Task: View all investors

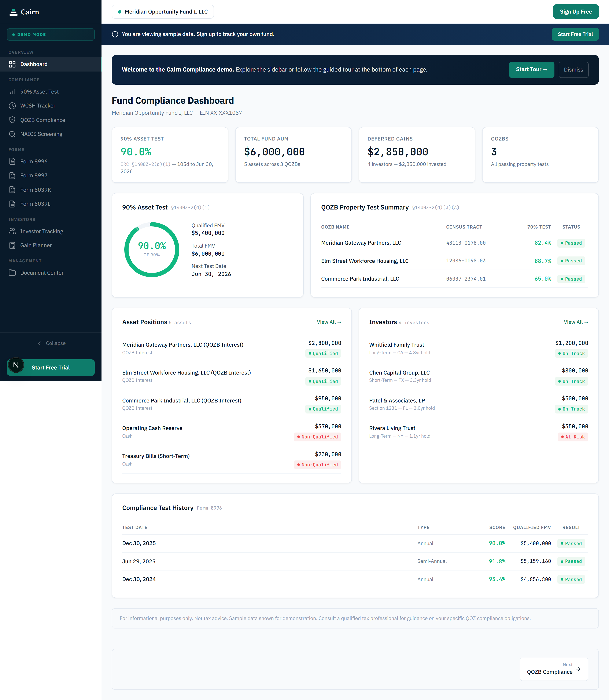Action: [576, 322]
